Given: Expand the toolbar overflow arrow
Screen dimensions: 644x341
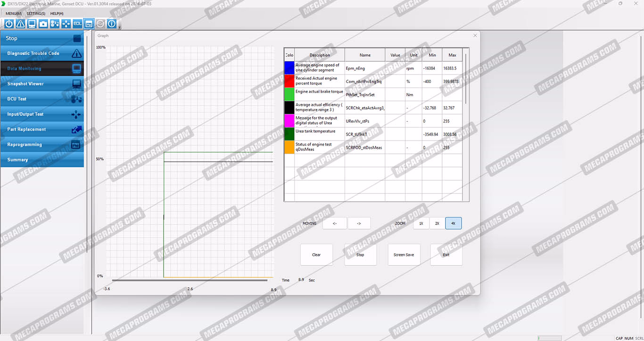Looking at the screenshot, I should 120,27.
